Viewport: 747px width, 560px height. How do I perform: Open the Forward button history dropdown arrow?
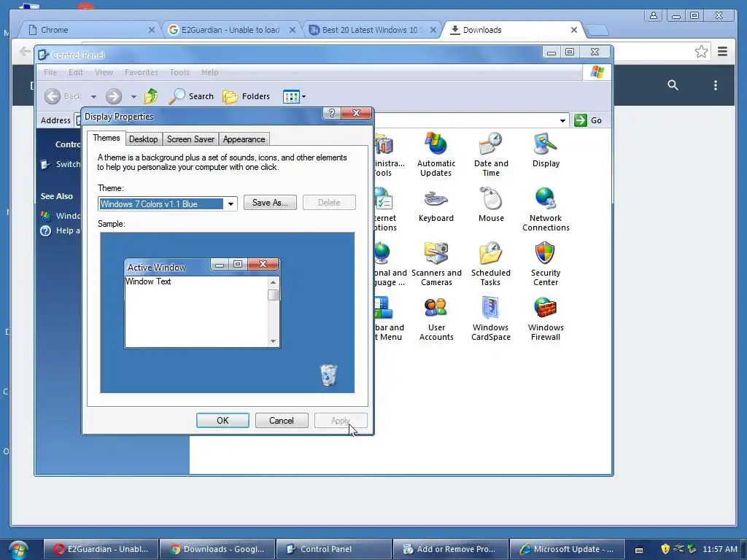pos(133,97)
